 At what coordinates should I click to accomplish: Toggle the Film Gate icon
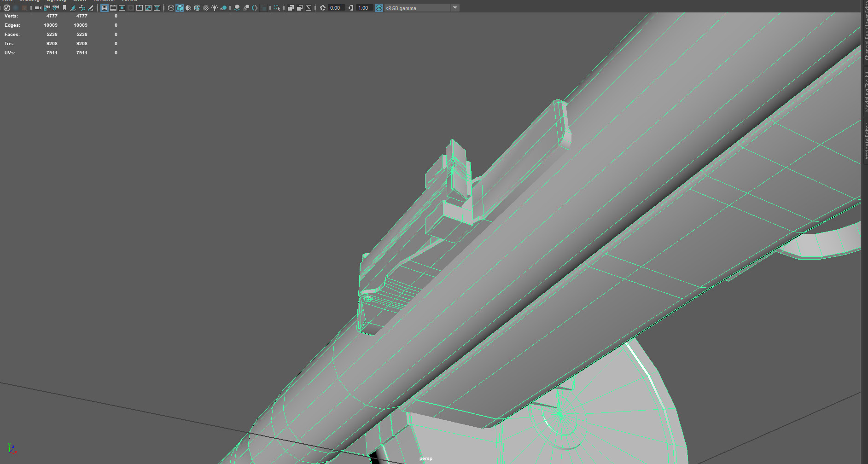tap(113, 8)
